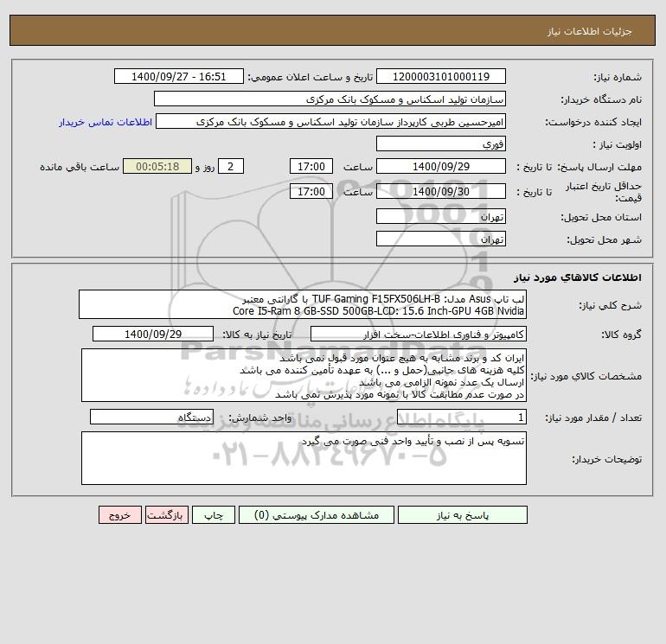Screen dimensions: 666x644
Task: Select the need number field 1200003101000119
Action: click(x=441, y=76)
